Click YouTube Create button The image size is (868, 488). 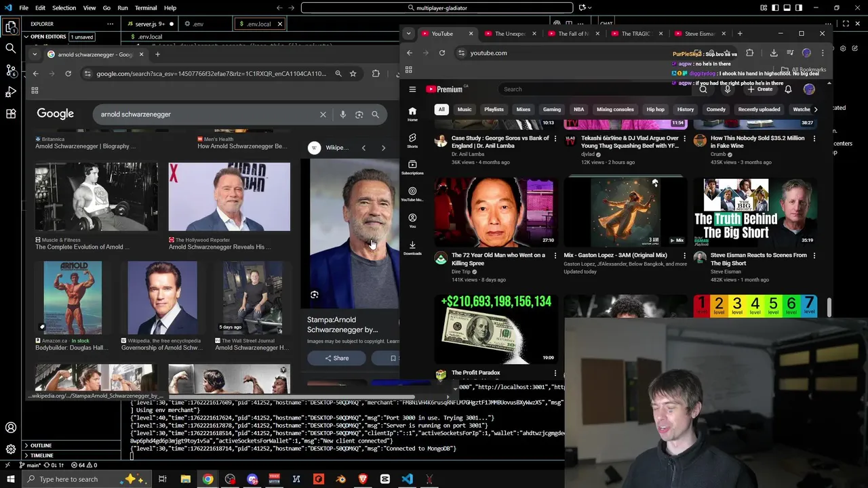pyautogui.click(x=759, y=89)
